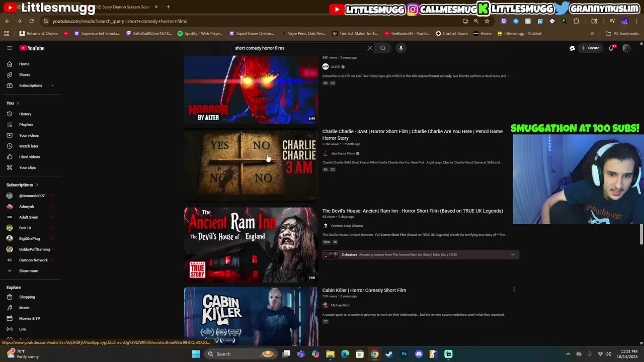Open Liked videos list
644x362 pixels.
30,157
